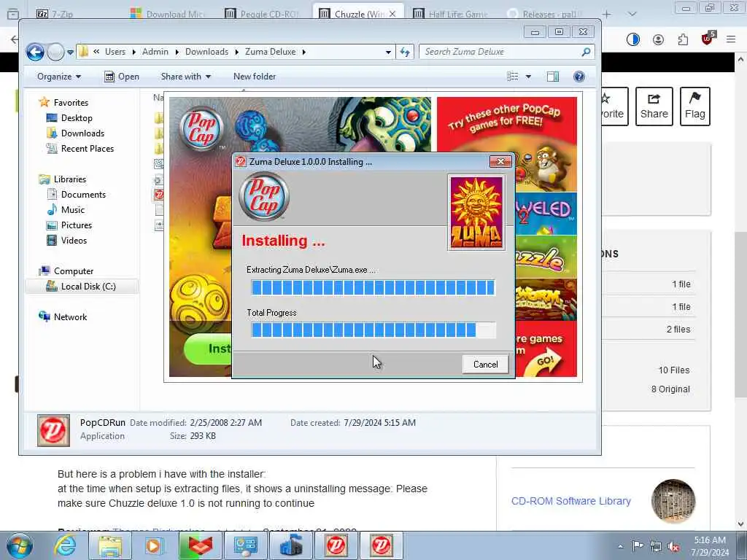Viewport: 747px width, 560px height.
Task: Cancel the Zuma Deluxe installation
Action: point(485,365)
